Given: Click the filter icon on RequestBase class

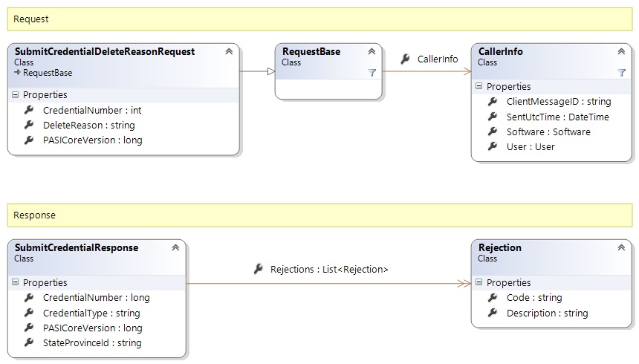Looking at the screenshot, I should coord(372,73).
